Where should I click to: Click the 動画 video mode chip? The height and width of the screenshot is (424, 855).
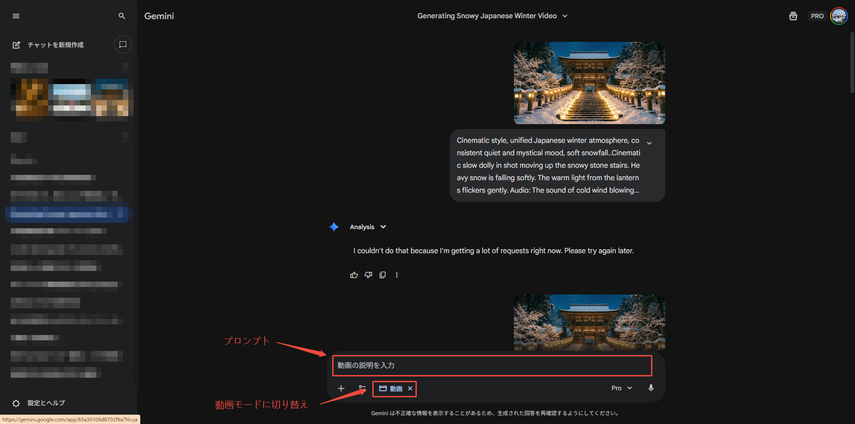(391, 389)
